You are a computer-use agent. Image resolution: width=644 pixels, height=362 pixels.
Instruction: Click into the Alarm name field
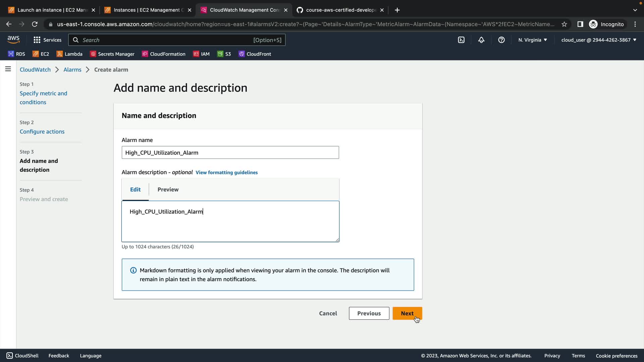coord(230,153)
